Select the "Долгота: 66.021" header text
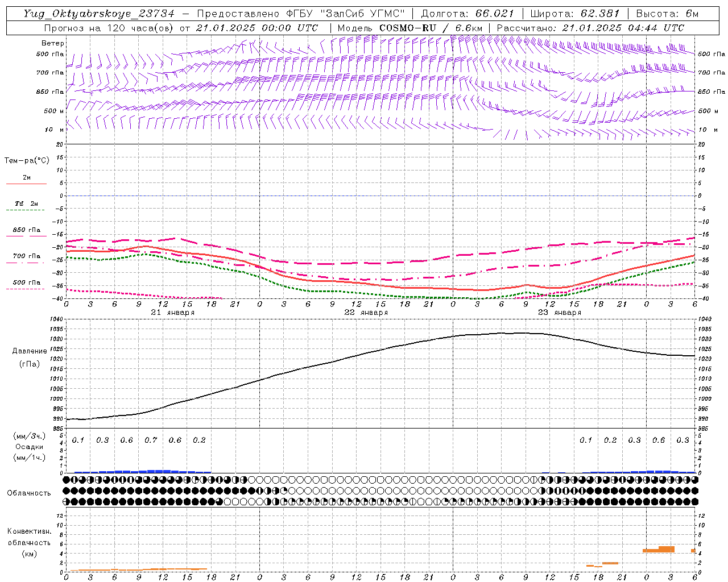728x582 pixels. click(468, 14)
